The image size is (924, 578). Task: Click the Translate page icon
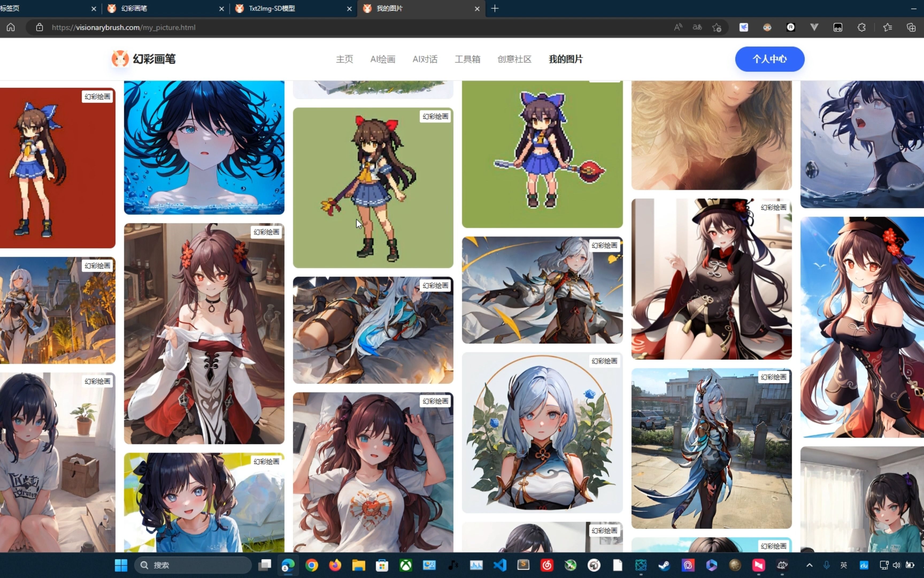(x=697, y=27)
